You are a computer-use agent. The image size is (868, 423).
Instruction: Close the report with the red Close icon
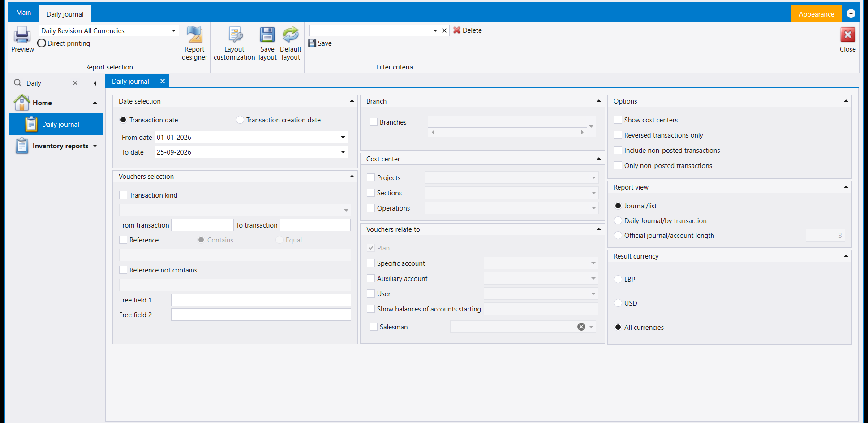847,35
